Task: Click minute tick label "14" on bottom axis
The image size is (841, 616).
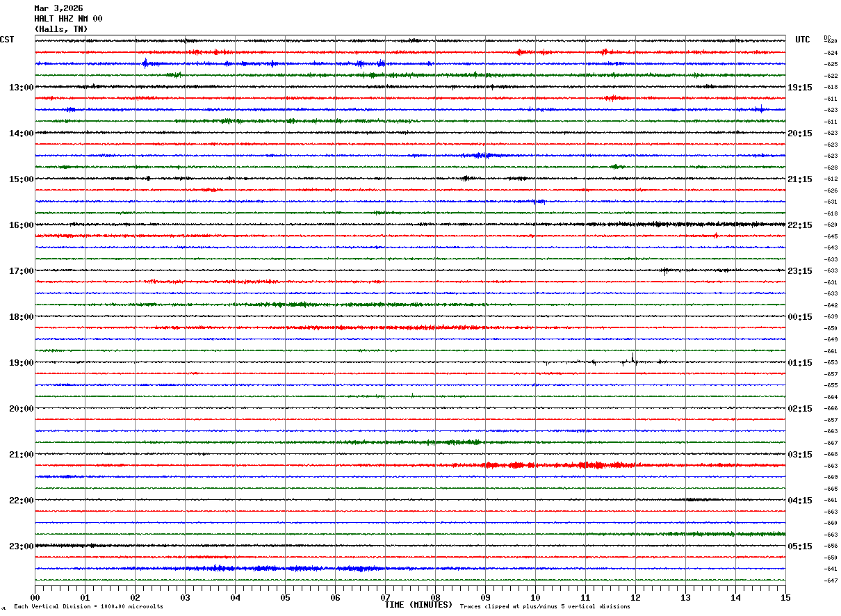Action: click(x=735, y=597)
